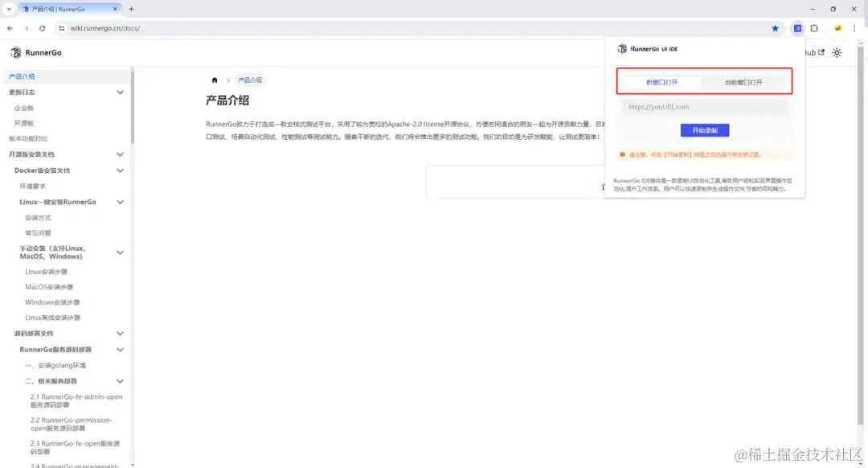Click the home icon in the breadcrumb
The image size is (868, 468).
pyautogui.click(x=215, y=80)
